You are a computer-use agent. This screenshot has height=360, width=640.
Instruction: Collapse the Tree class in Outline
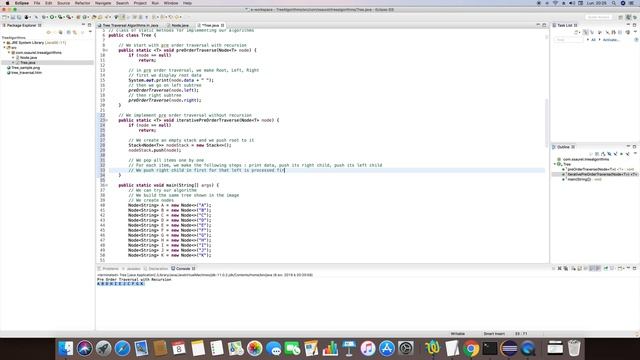pyautogui.click(x=555, y=164)
